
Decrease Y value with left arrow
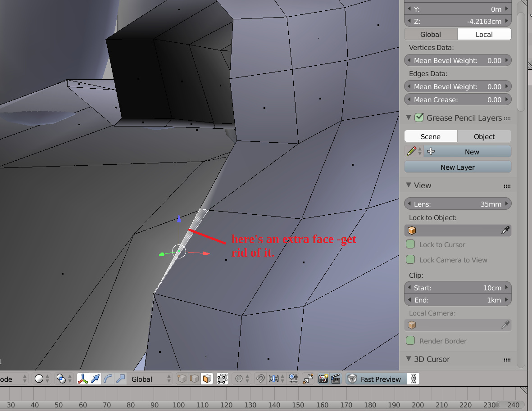pyautogui.click(x=409, y=9)
